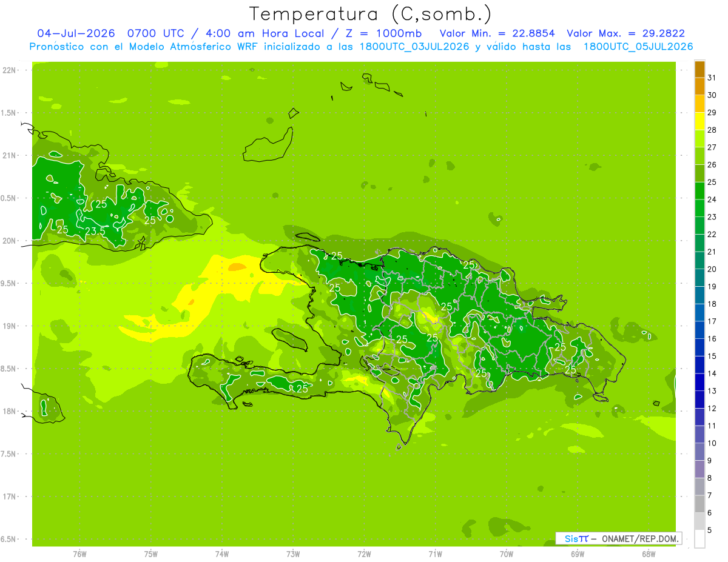The image size is (728, 562).
Task: Click the '73W' longitude axis label
Action: [293, 554]
